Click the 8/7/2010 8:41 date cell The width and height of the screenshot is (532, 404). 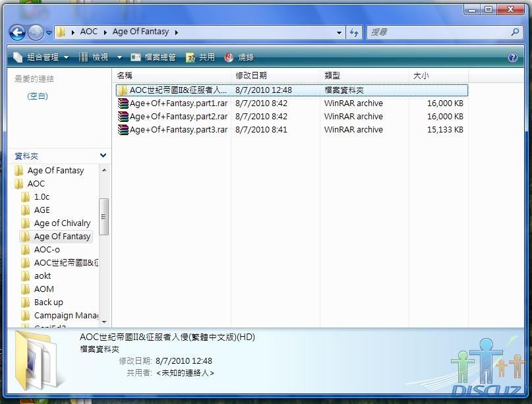(x=261, y=130)
